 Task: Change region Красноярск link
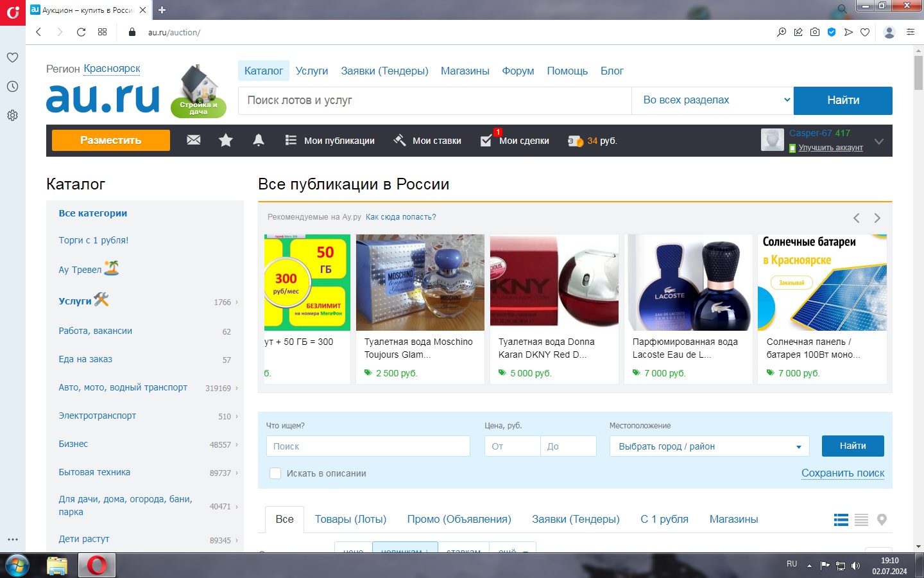[112, 69]
